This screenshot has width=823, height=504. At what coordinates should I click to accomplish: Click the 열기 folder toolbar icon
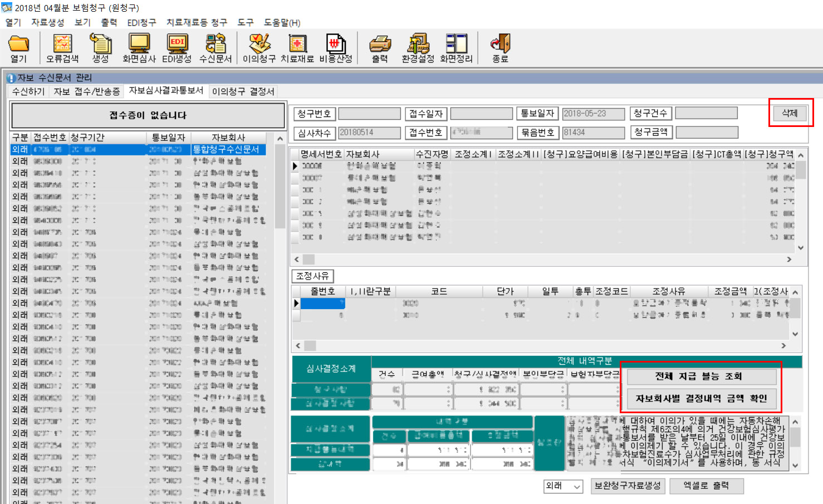18,45
